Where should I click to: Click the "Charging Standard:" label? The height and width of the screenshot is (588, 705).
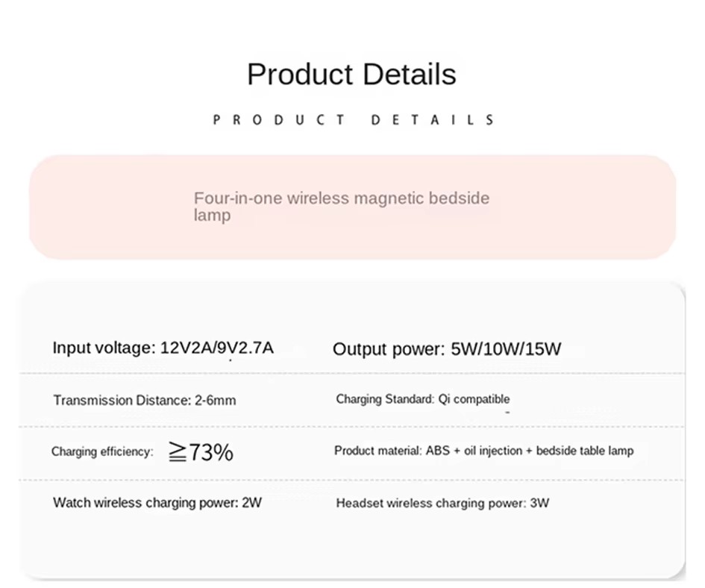pos(384,399)
